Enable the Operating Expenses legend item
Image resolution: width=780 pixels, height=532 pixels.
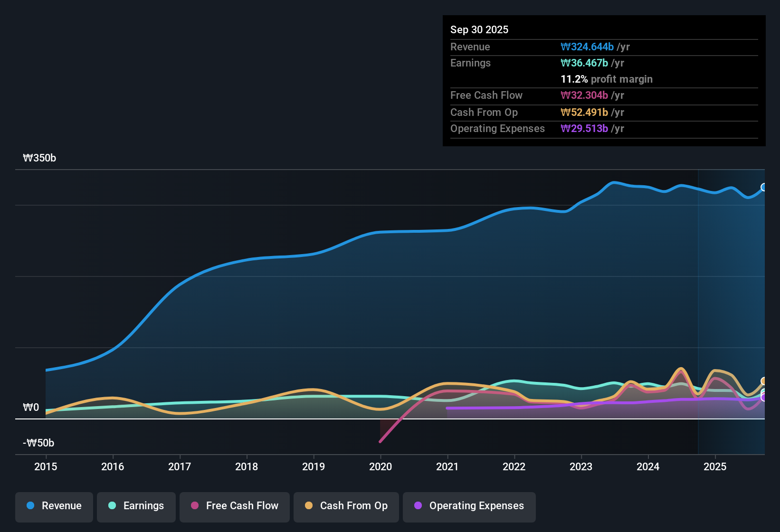coord(469,506)
